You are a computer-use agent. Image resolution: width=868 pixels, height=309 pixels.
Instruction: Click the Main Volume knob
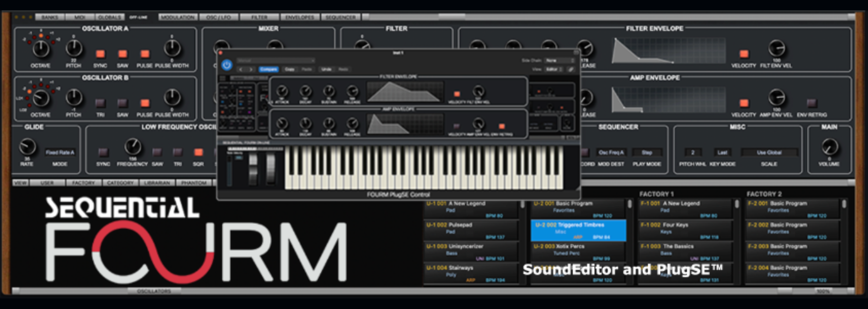(x=830, y=147)
